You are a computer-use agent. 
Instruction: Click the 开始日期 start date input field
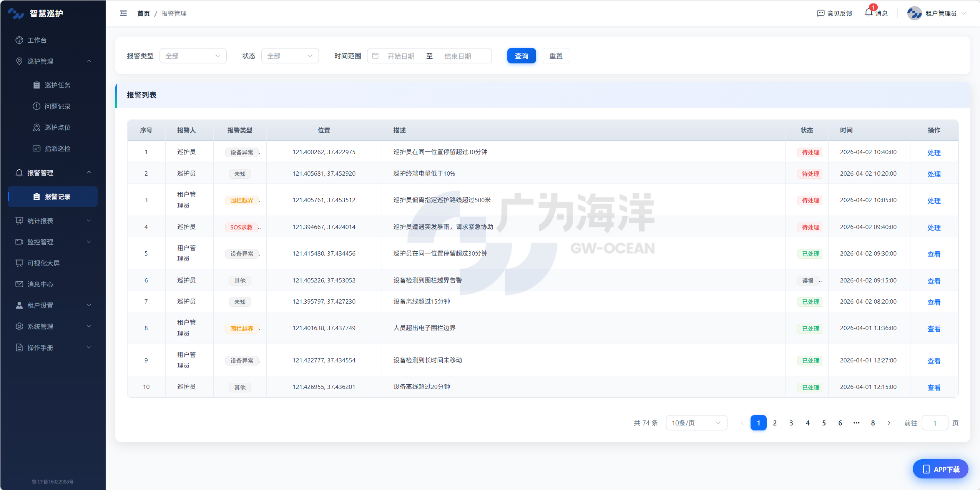pos(401,56)
